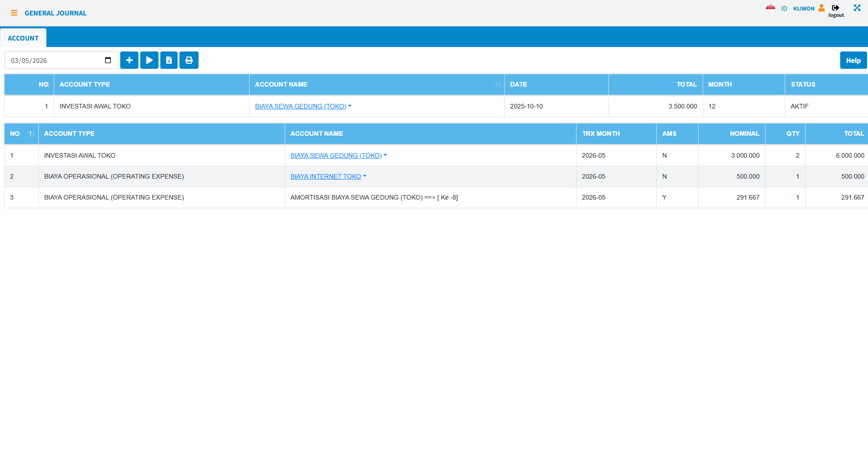
Task: Open BIAYA INTERNET TOKO dropdown link
Action: [328, 176]
